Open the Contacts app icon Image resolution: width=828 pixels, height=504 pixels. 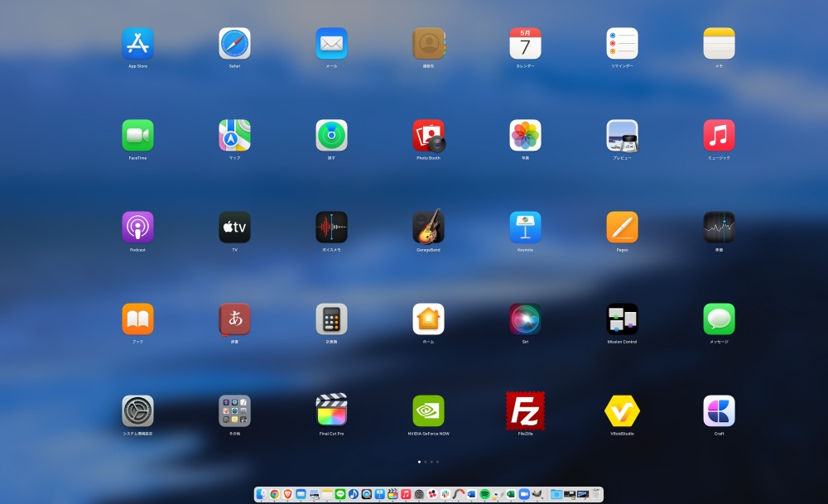[428, 43]
